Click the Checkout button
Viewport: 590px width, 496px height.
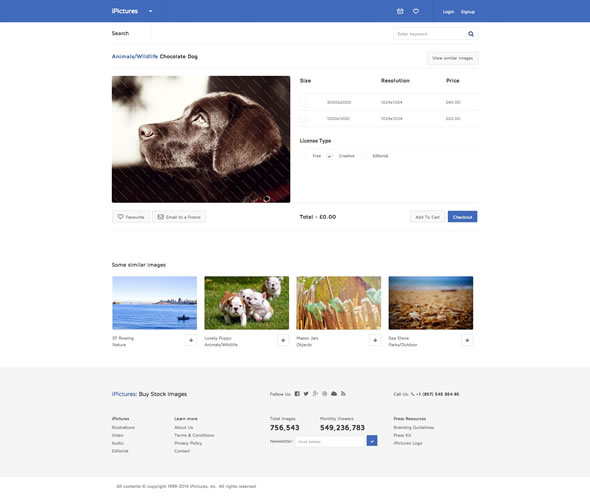(x=462, y=217)
